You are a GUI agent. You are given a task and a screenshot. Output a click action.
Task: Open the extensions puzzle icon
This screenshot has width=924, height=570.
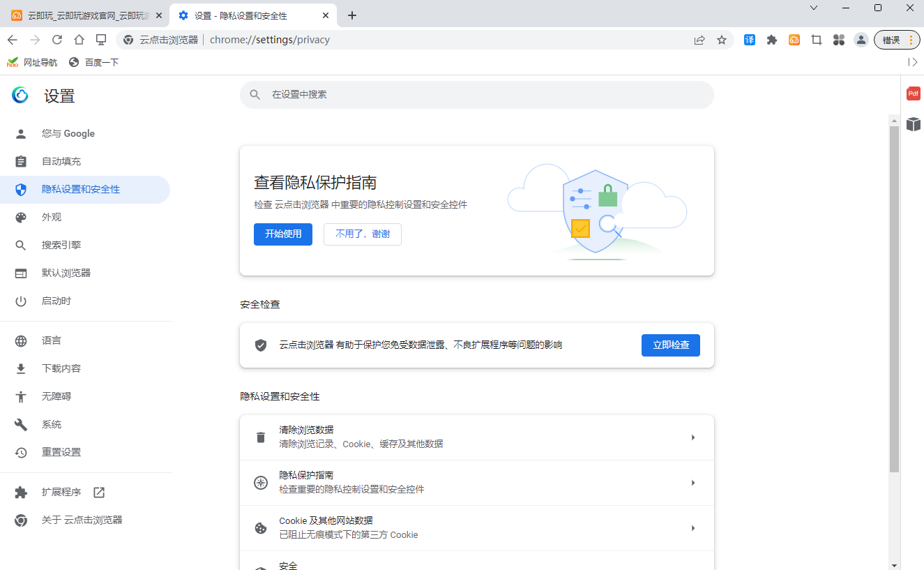pyautogui.click(x=771, y=40)
